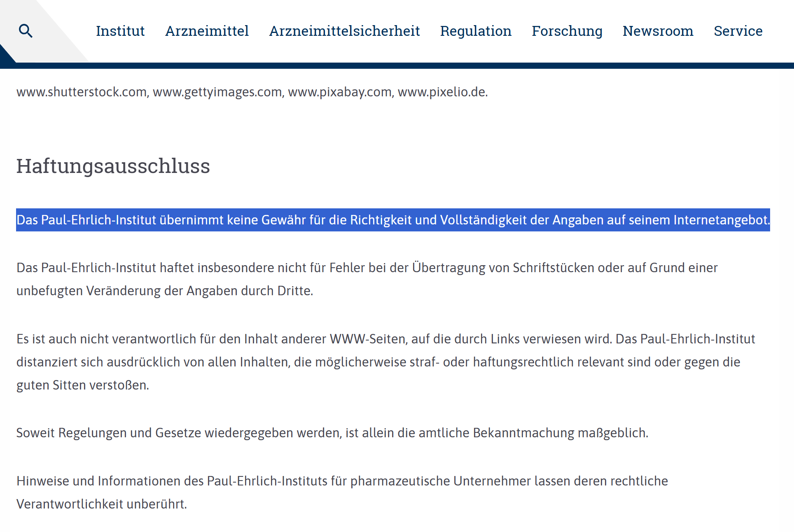Click line starting 'distanziert sich ausdrücklich'
Image resolution: width=794 pixels, height=532 pixels.
coord(378,362)
